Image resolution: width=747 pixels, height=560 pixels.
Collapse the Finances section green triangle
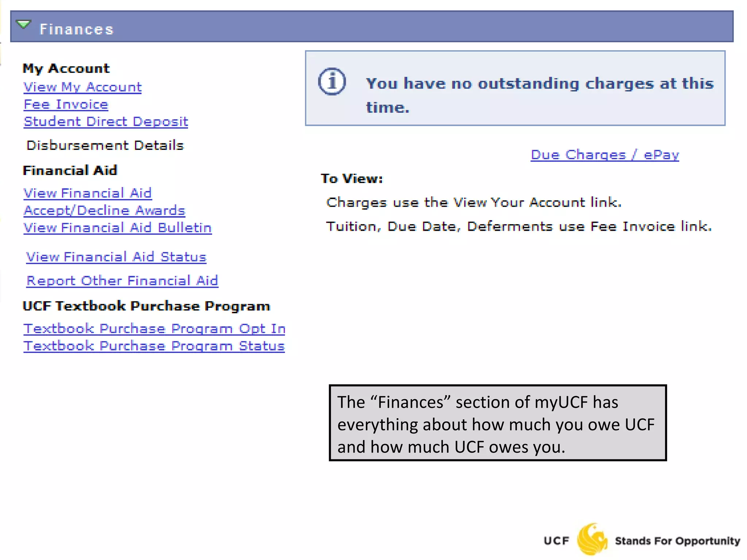24,25
